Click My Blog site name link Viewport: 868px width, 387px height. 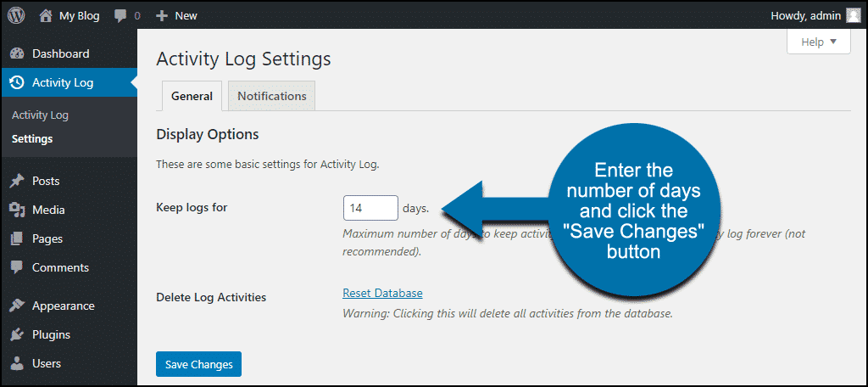coord(79,16)
